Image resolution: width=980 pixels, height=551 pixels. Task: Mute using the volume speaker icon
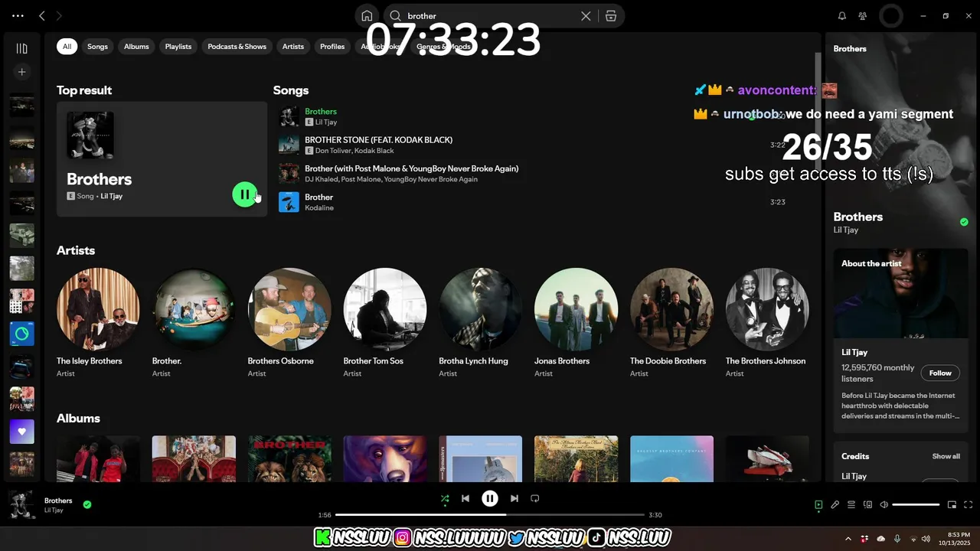tap(884, 505)
